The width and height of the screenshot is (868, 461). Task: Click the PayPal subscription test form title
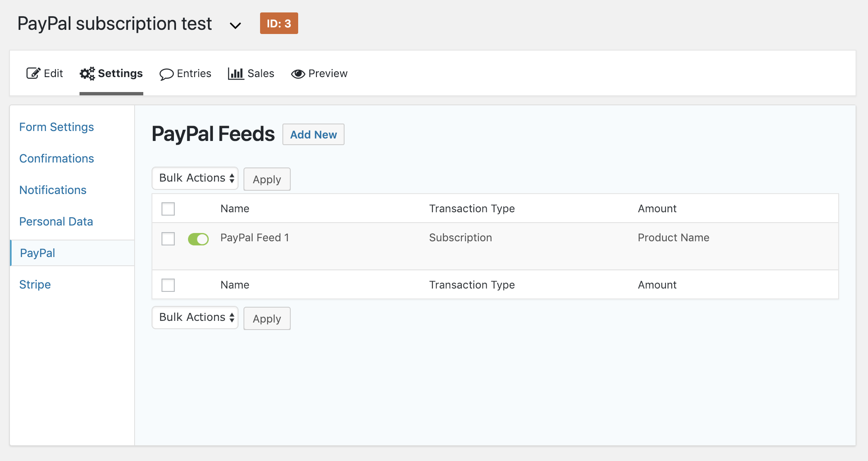115,24
